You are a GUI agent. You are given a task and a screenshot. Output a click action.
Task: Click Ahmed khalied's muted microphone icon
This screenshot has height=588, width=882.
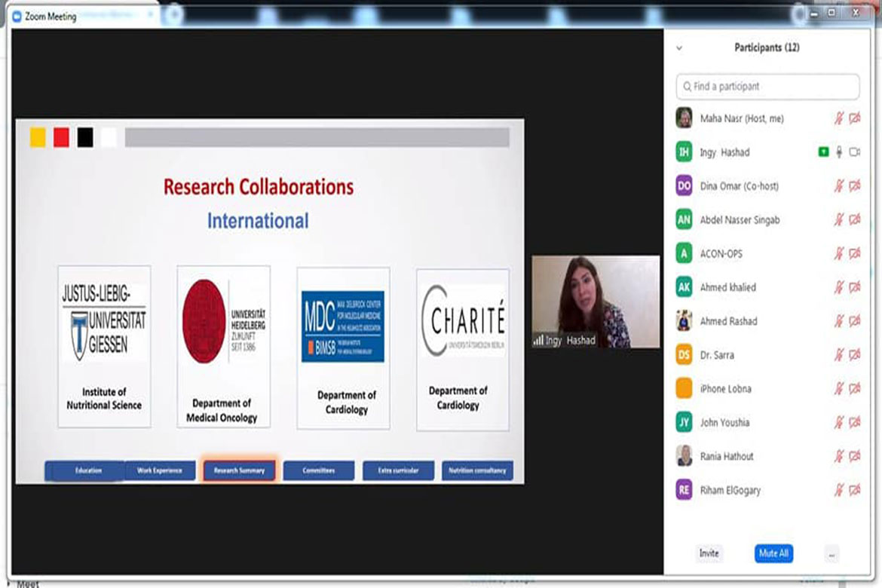pos(839,287)
